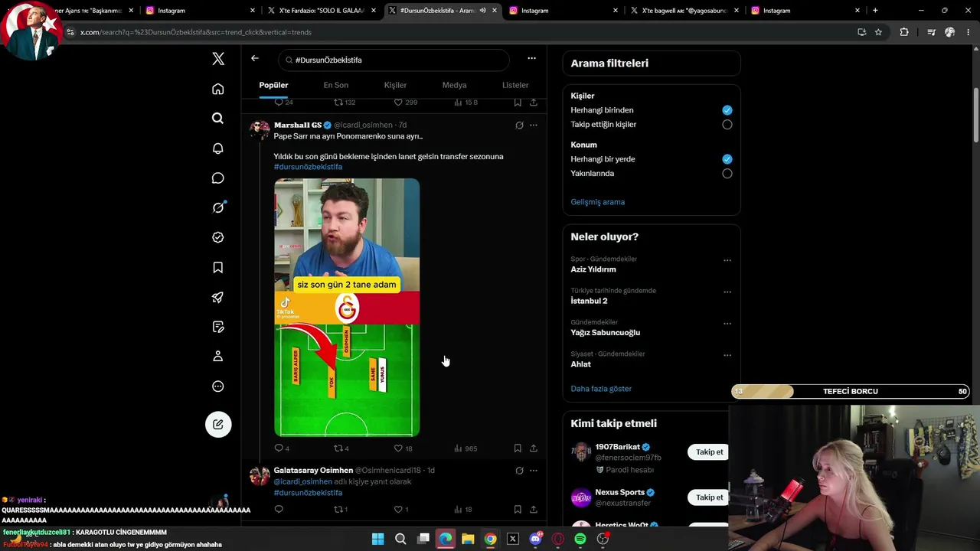The width and height of the screenshot is (980, 551).
Task: Select 'Yakınlarında' location filter
Action: pyautogui.click(x=727, y=174)
